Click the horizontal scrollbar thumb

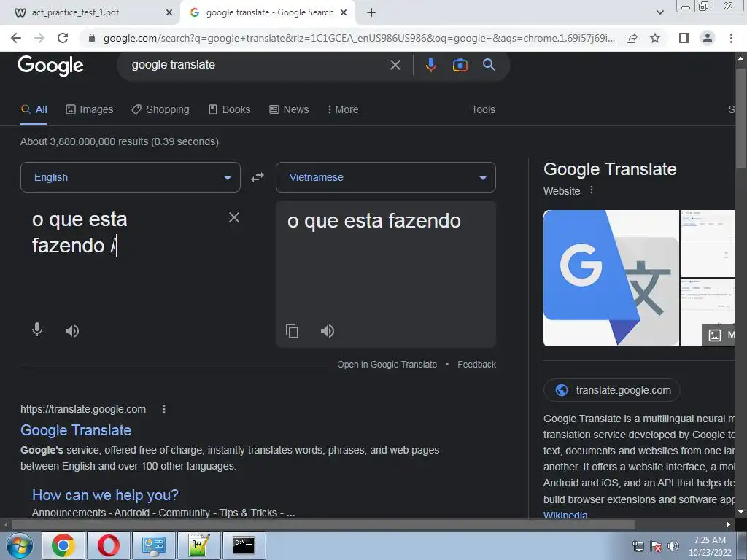coord(324,525)
